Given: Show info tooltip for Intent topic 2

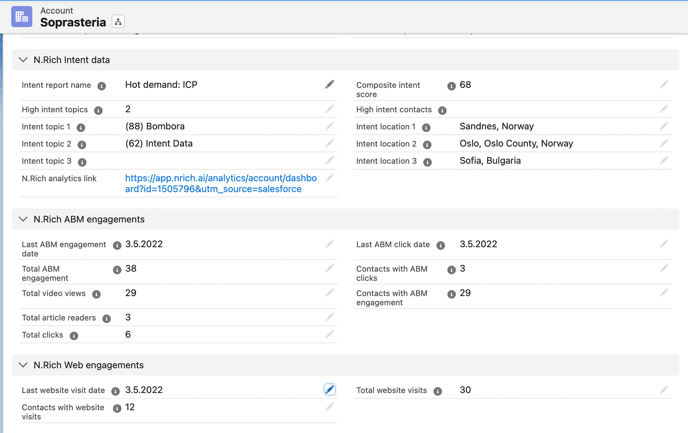Looking at the screenshot, I should pos(82,145).
